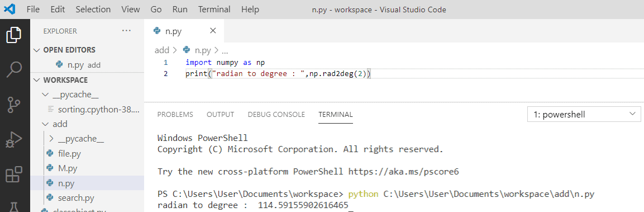This screenshot has height=212, width=644.
Task: Open the Help menu
Action: 251,9
